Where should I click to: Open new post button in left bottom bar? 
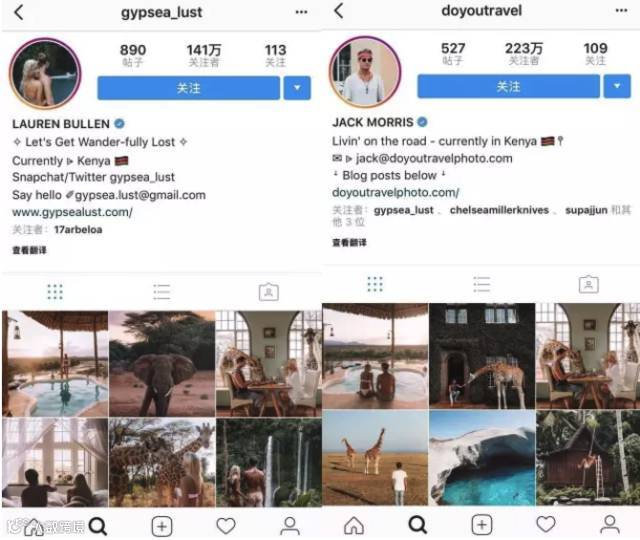[x=162, y=527]
